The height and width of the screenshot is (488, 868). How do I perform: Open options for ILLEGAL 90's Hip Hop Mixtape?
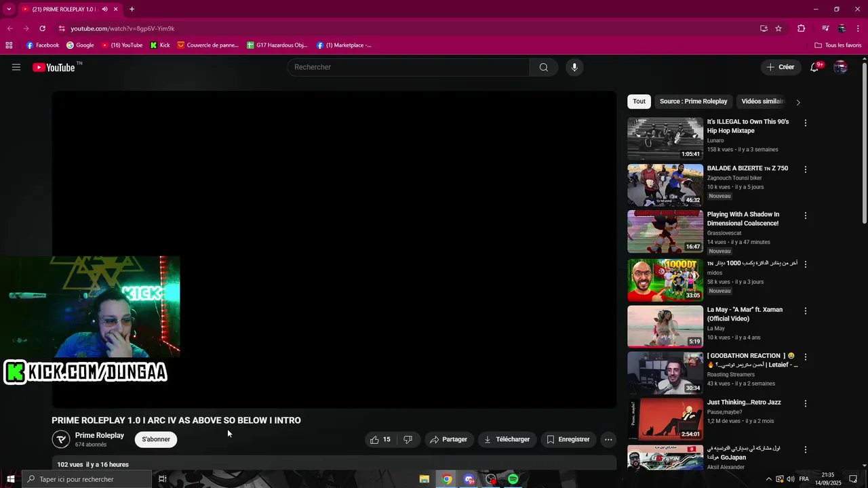(806, 123)
